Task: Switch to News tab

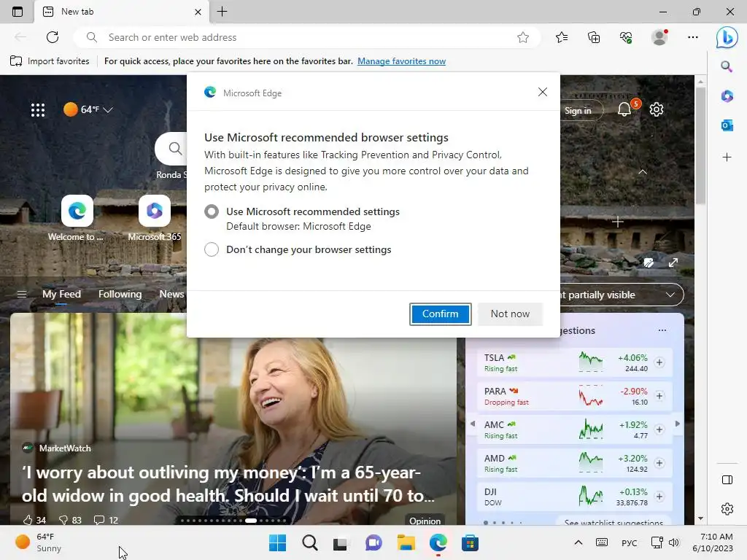Action: tap(171, 295)
